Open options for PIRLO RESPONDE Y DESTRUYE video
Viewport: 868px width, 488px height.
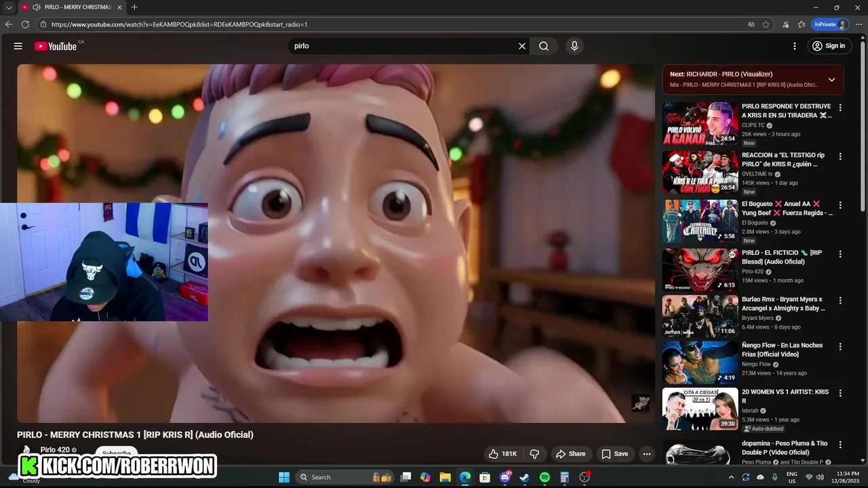tap(840, 108)
